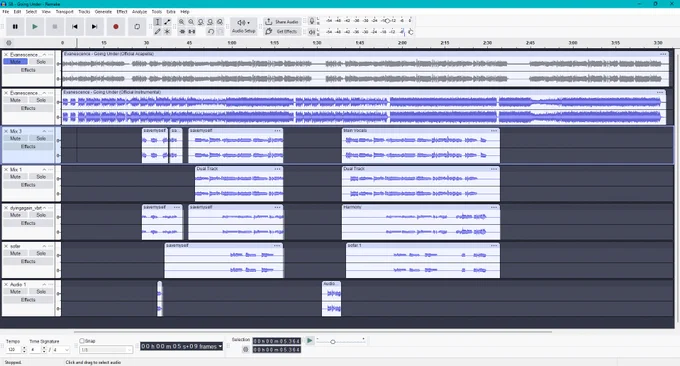This screenshot has width=680, height=366.
Task: Open timeline options gear beside the ruler
Action: pyautogui.click(x=9, y=43)
